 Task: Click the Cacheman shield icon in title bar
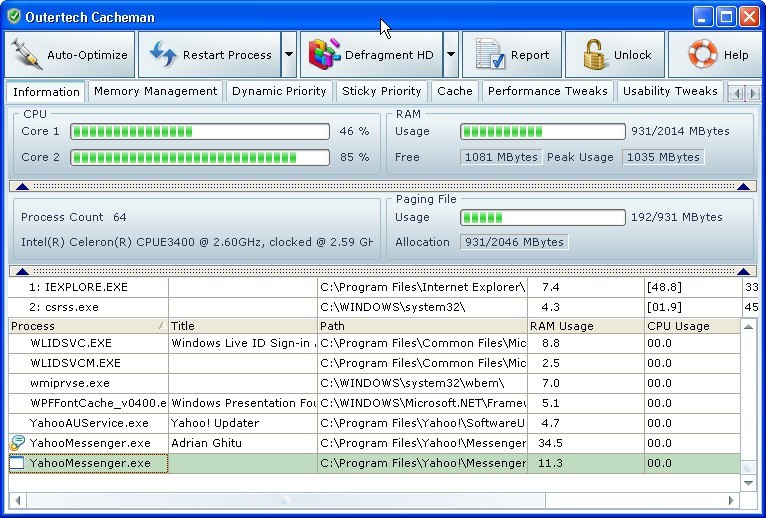[x=13, y=16]
